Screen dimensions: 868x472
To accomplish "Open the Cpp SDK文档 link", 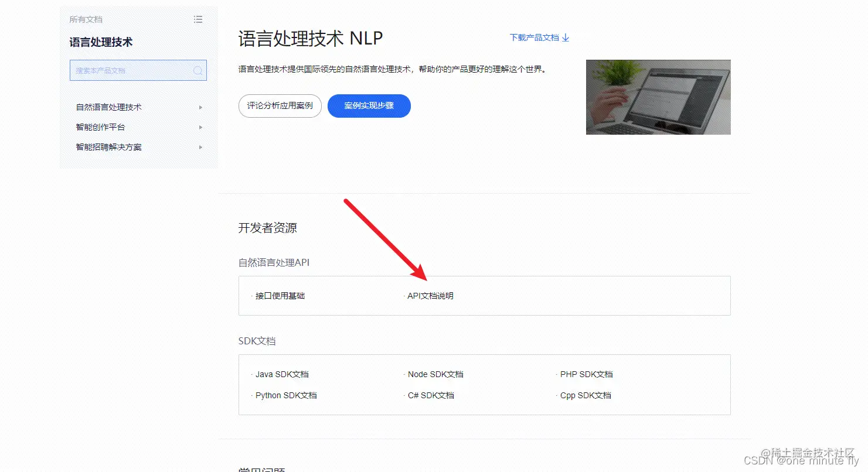I will click(x=586, y=395).
